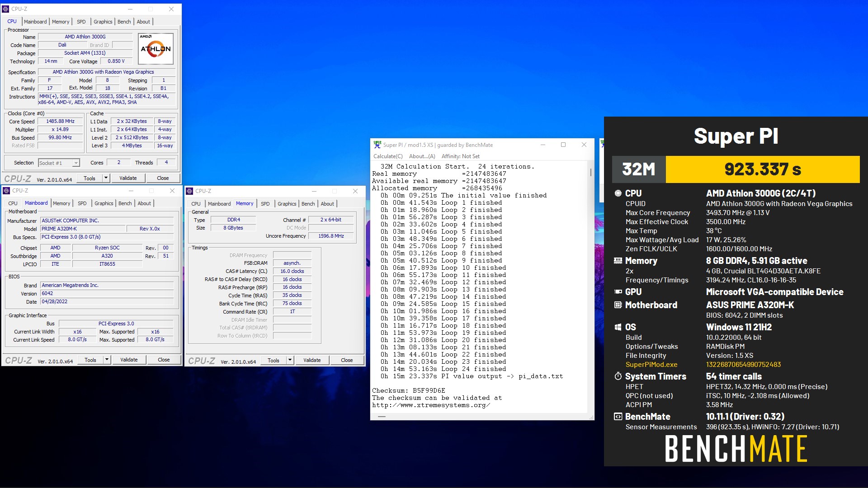Screen dimensions: 868x488
Task: Open About tab in top CPU-Z window
Action: coord(143,22)
